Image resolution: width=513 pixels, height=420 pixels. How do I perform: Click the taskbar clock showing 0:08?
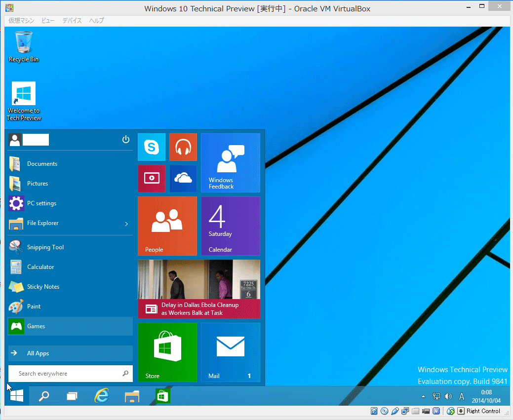(x=486, y=396)
